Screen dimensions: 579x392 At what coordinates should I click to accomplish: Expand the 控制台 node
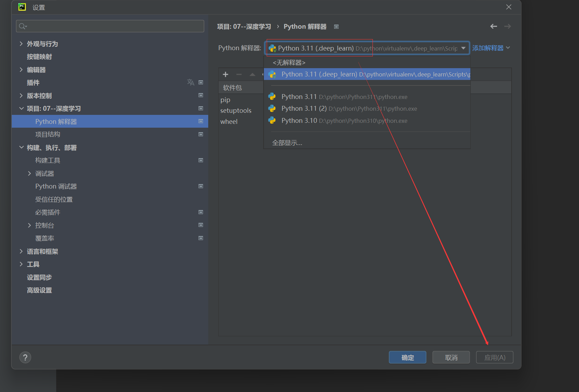coord(29,225)
